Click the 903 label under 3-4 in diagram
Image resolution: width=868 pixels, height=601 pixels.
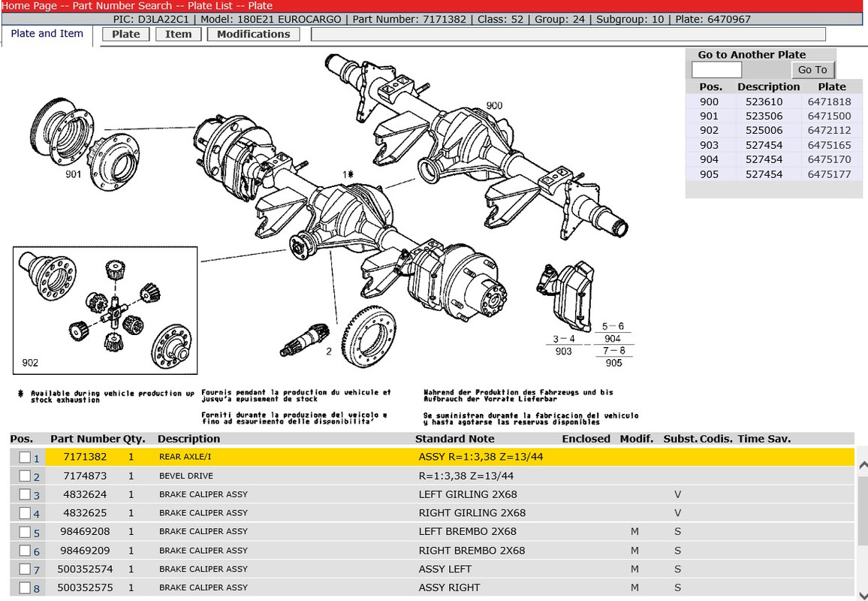[564, 351]
